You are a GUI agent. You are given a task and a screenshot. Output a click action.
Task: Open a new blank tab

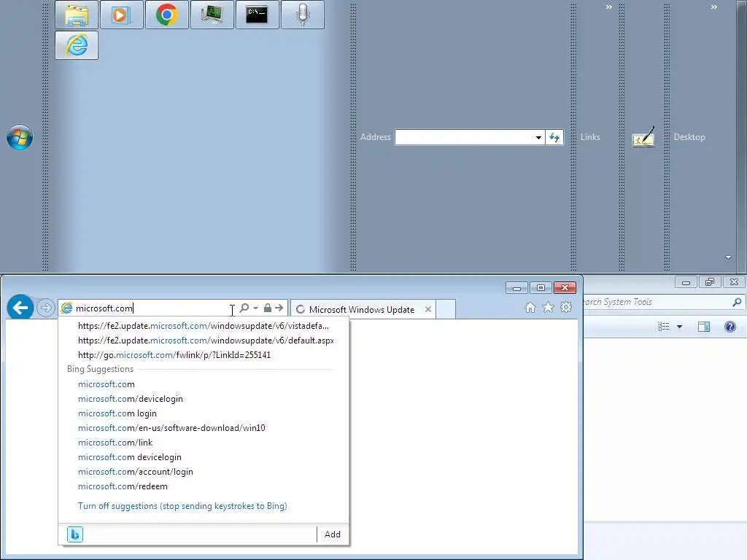(x=446, y=309)
